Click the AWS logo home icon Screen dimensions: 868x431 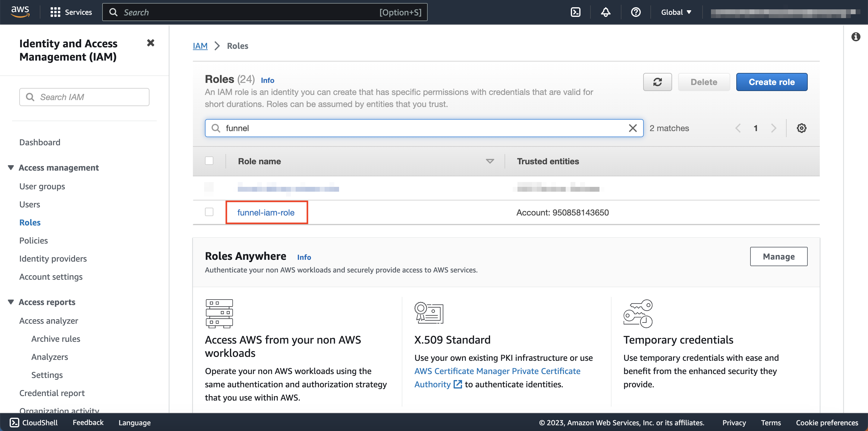click(20, 12)
